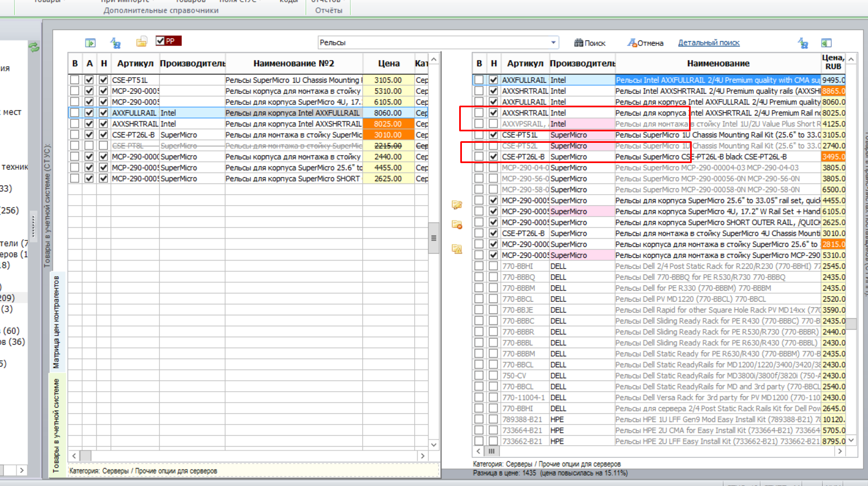Click the green refresh arrows icon in the left sidebar

34,47
